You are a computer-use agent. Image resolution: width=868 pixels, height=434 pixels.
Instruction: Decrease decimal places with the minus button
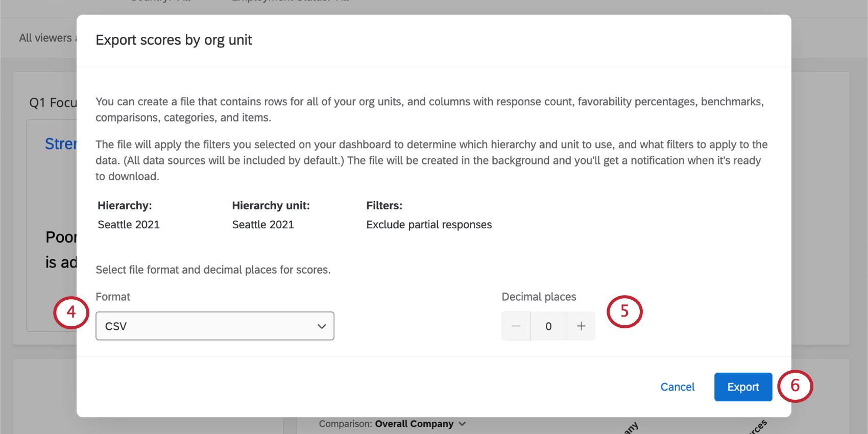click(x=516, y=326)
